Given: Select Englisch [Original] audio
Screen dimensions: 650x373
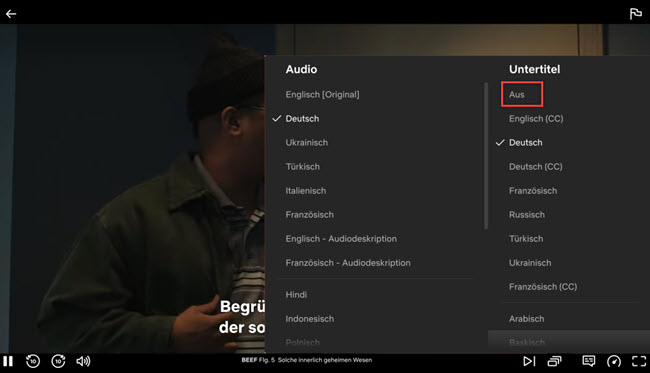Looking at the screenshot, I should click(x=323, y=94).
